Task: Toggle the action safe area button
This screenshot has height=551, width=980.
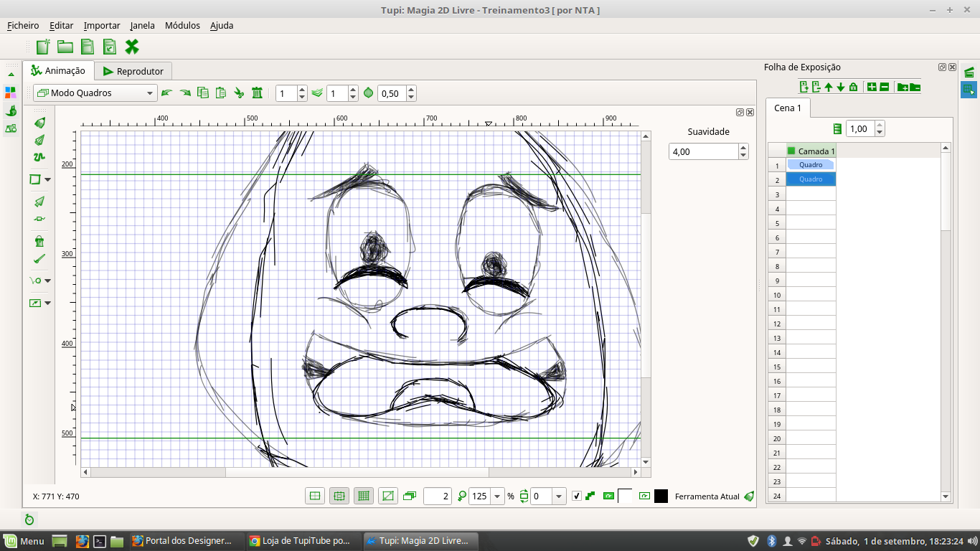Action: [x=339, y=496]
